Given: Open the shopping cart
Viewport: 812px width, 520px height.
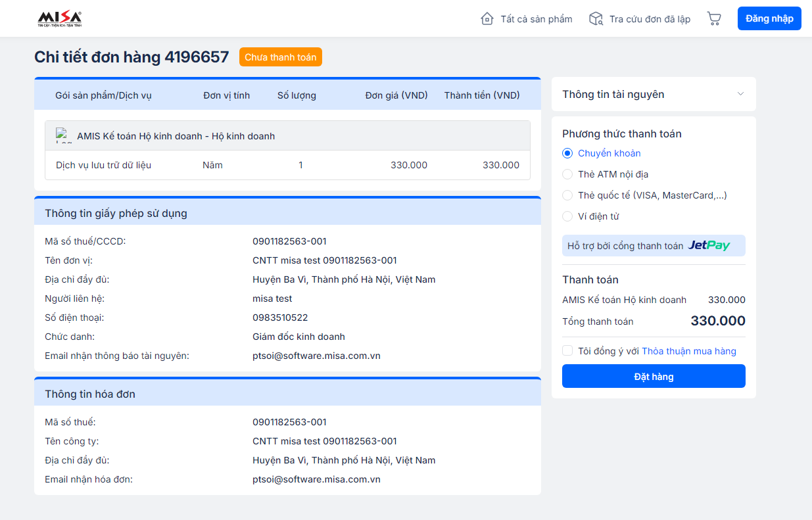Looking at the screenshot, I should pos(714,18).
